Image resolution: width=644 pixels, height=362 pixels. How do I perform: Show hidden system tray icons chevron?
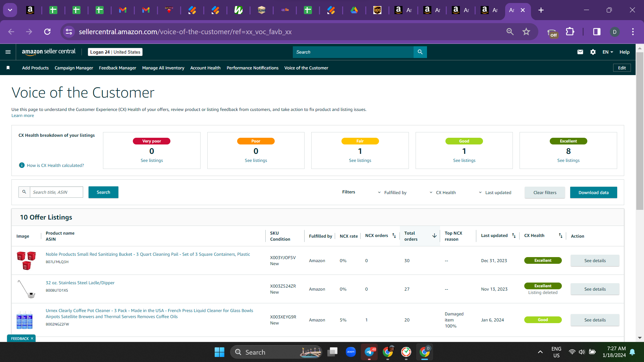[x=540, y=352]
